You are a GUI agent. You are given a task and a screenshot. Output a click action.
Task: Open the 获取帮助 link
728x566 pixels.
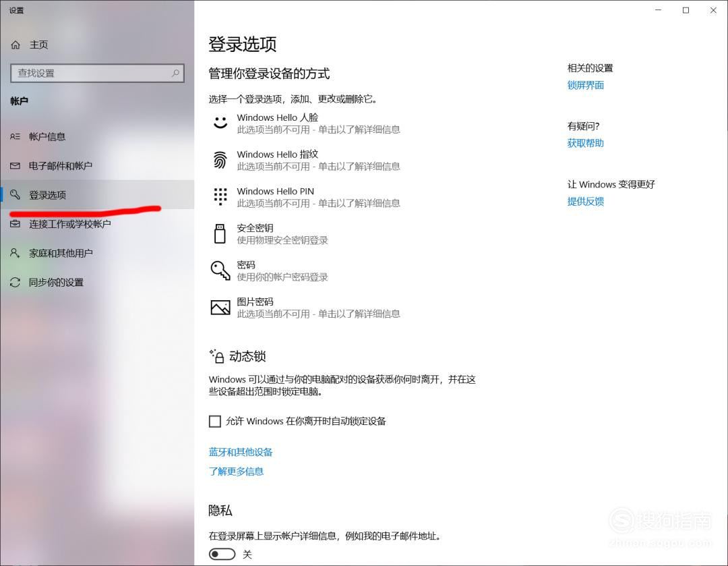coord(586,143)
